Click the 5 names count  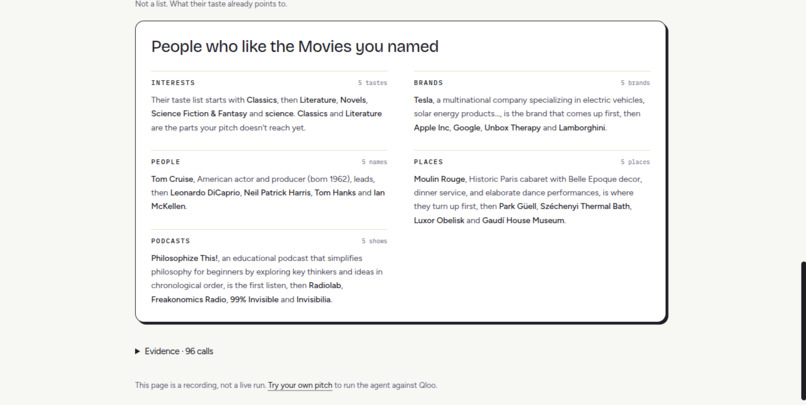(374, 162)
